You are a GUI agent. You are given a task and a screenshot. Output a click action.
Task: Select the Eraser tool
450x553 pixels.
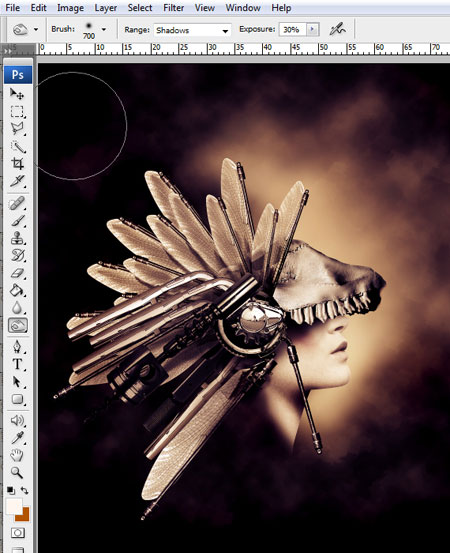tap(17, 273)
